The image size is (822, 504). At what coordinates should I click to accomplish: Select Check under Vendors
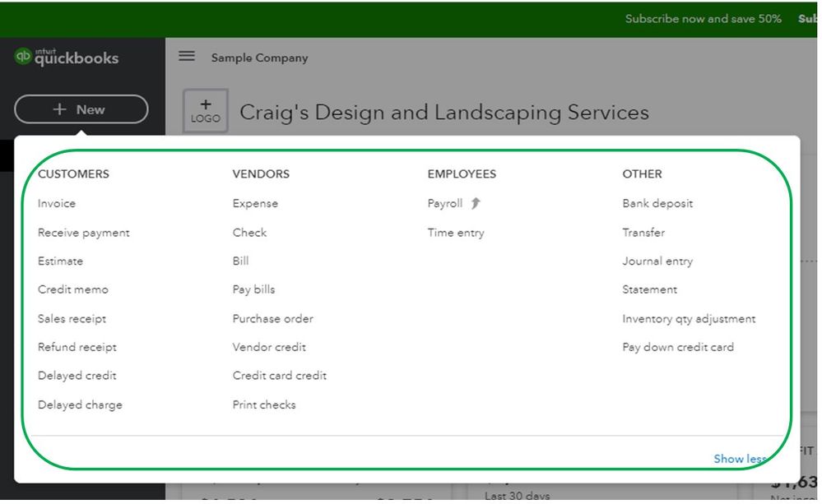[x=249, y=233]
